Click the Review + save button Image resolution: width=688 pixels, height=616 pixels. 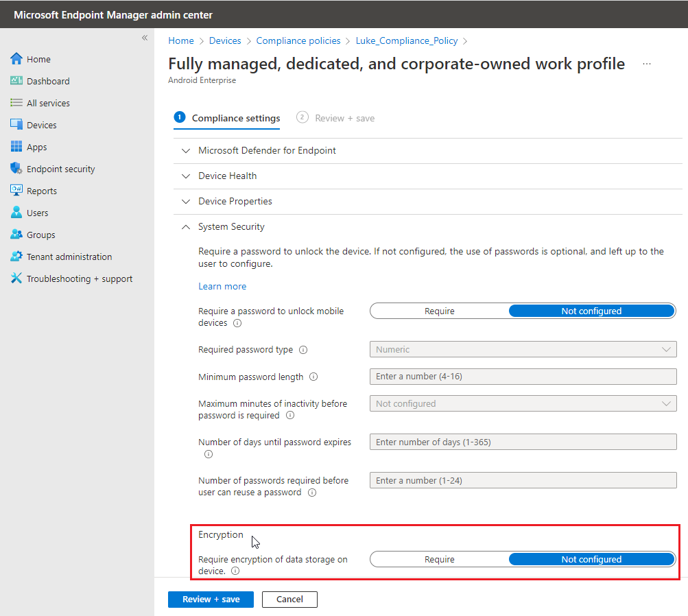(210, 599)
